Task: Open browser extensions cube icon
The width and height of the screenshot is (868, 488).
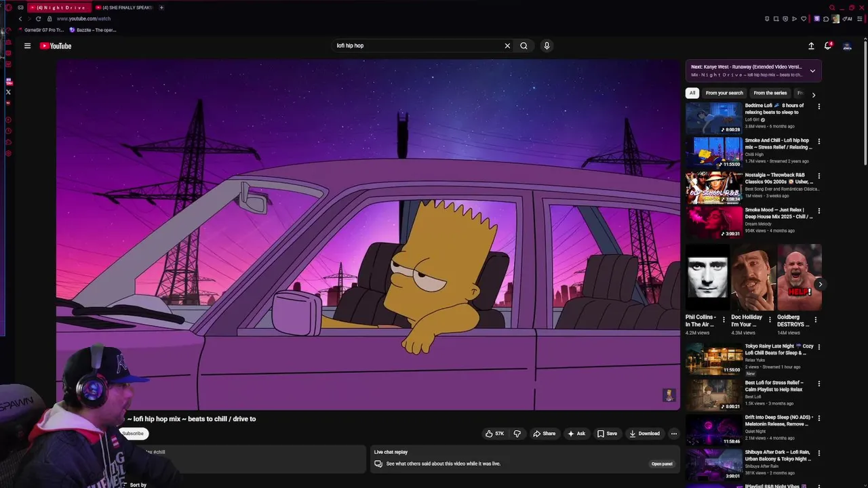Action: pyautogui.click(x=826, y=19)
